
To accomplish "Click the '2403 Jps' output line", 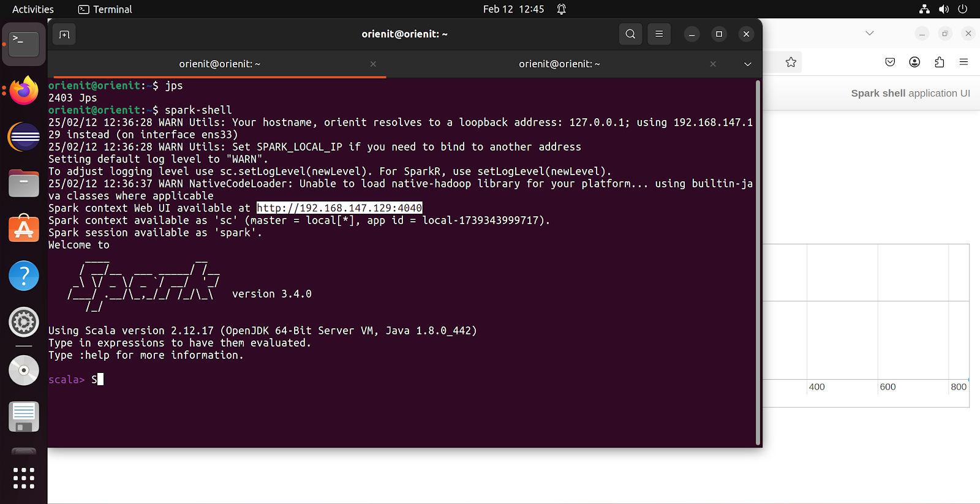I will (72, 98).
